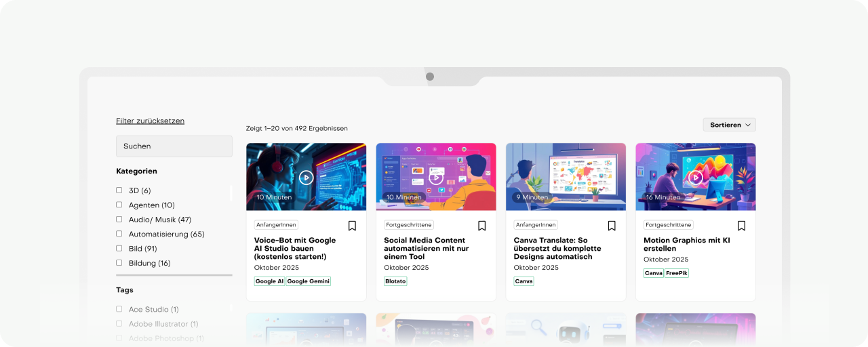Tick the Automatisierung (65) category
Viewport: 868px width, 347px height.
[119, 234]
